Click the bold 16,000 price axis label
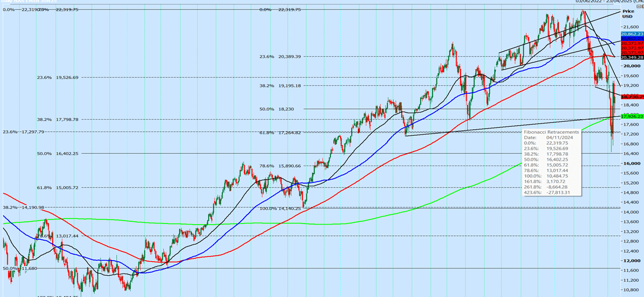Viewport: 644px width, 297px height. point(631,163)
